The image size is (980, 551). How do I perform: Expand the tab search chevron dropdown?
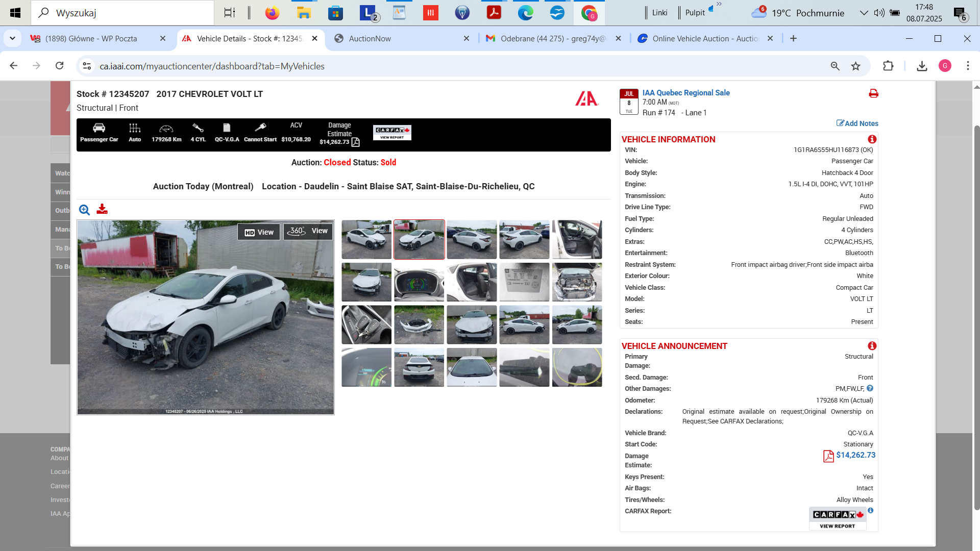pos(12,38)
